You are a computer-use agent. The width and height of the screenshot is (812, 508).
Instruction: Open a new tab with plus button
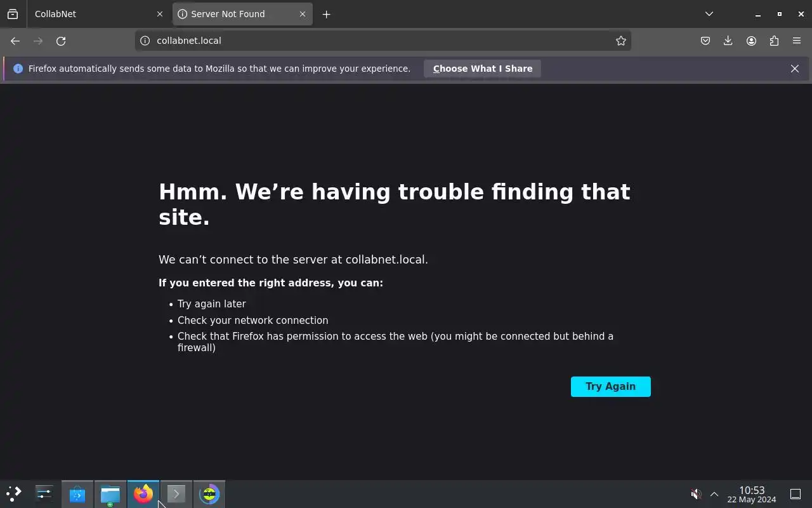(326, 14)
